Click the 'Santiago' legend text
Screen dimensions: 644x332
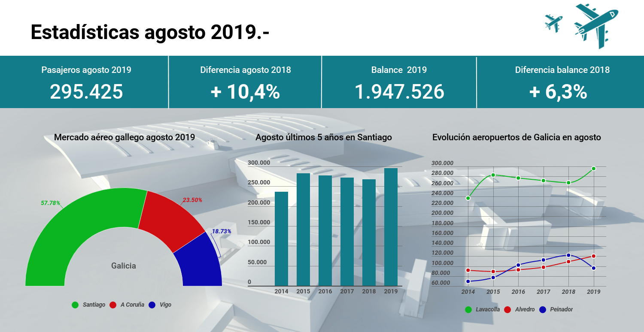point(94,305)
